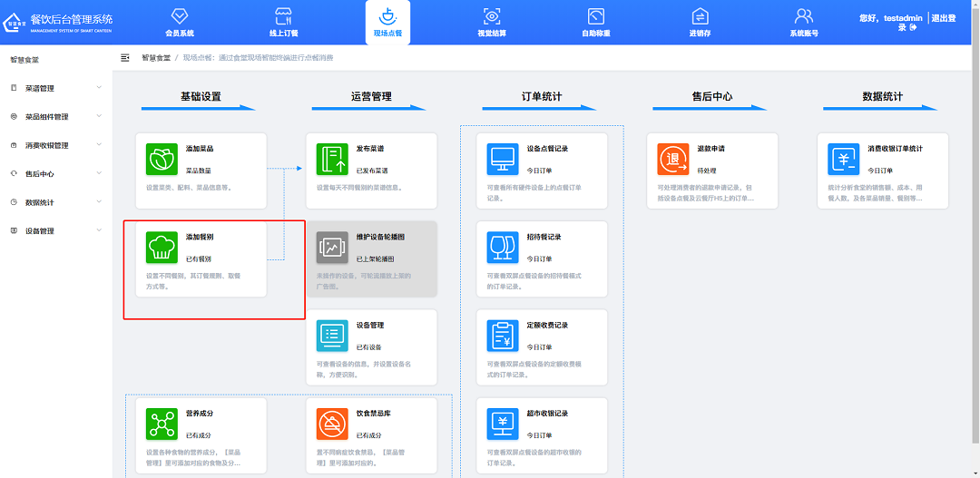Open the 进销存 top navigation tab
The width and height of the screenshot is (980, 478).
point(700,23)
